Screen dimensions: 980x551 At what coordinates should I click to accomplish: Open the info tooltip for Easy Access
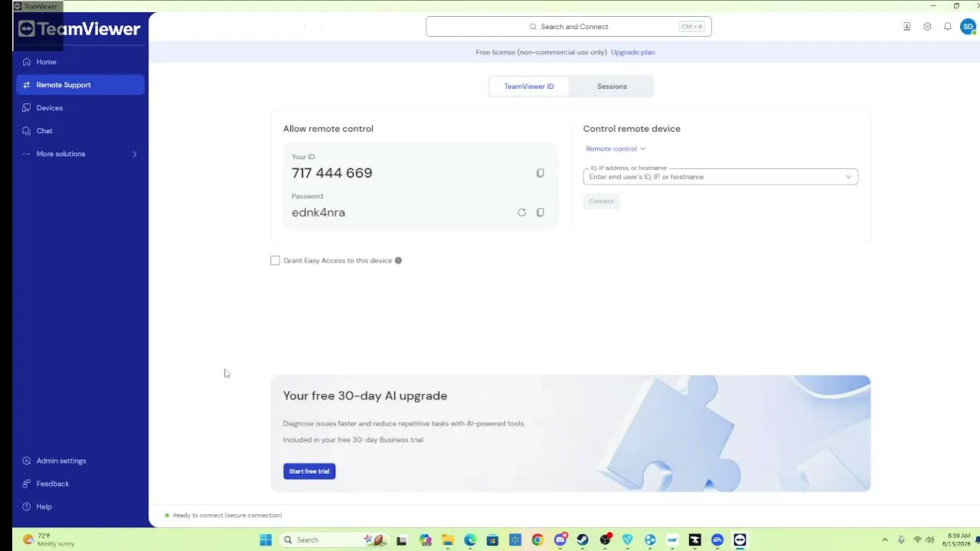[398, 261]
